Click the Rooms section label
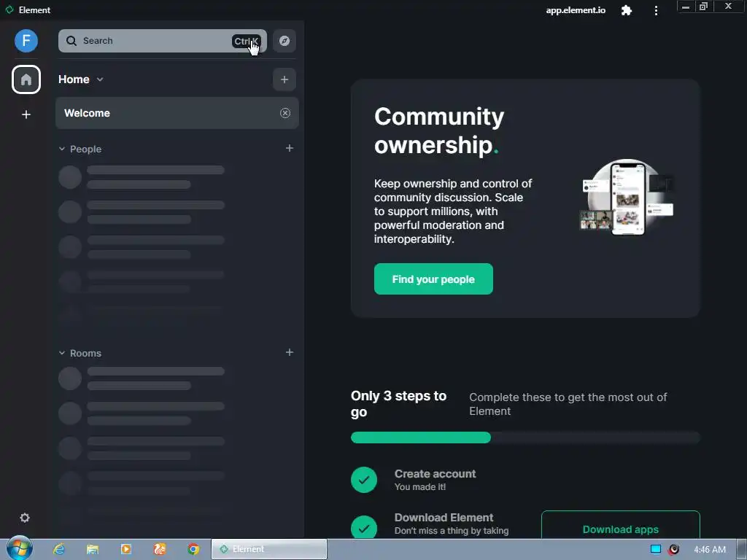 (x=86, y=354)
